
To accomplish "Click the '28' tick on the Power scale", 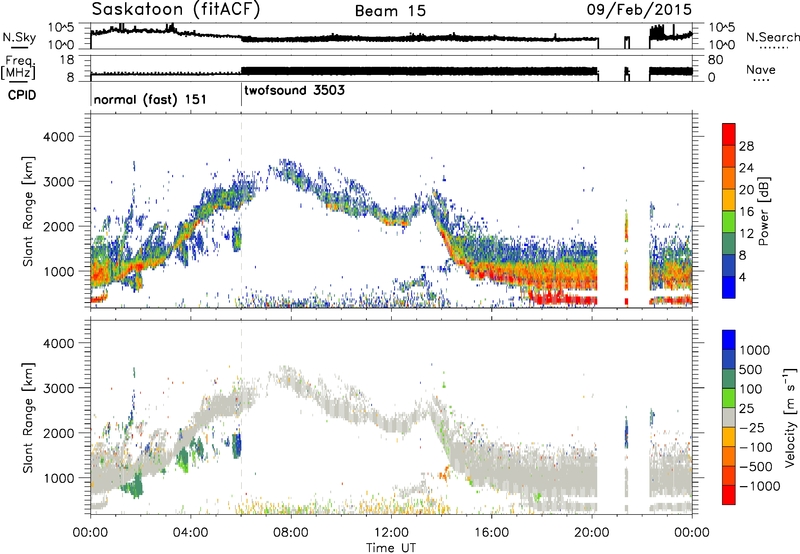I will pos(746,146).
